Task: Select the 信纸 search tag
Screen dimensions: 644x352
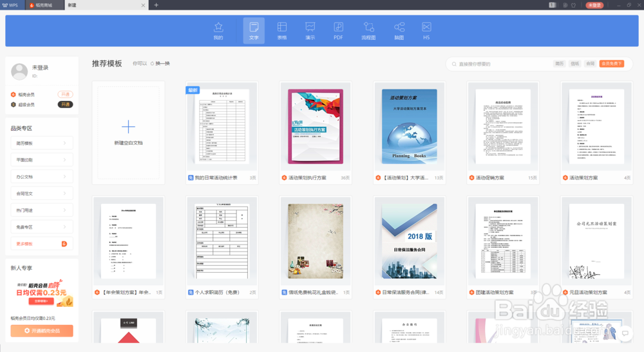Action: [574, 64]
